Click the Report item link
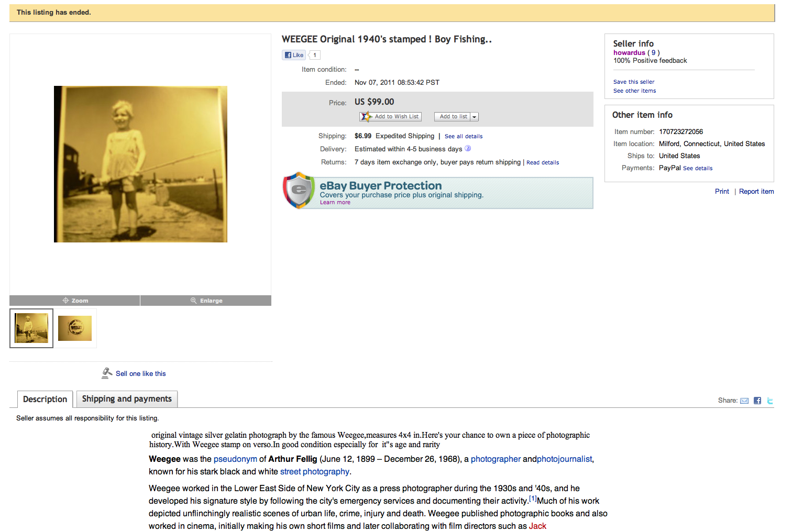 coord(756,192)
